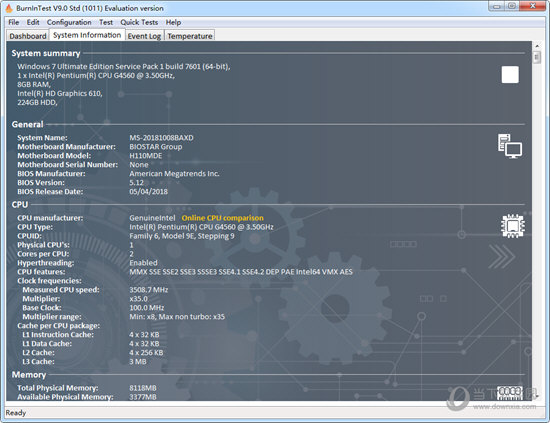550x423 pixels.
Task: Select the System Information tab
Action: coord(87,35)
